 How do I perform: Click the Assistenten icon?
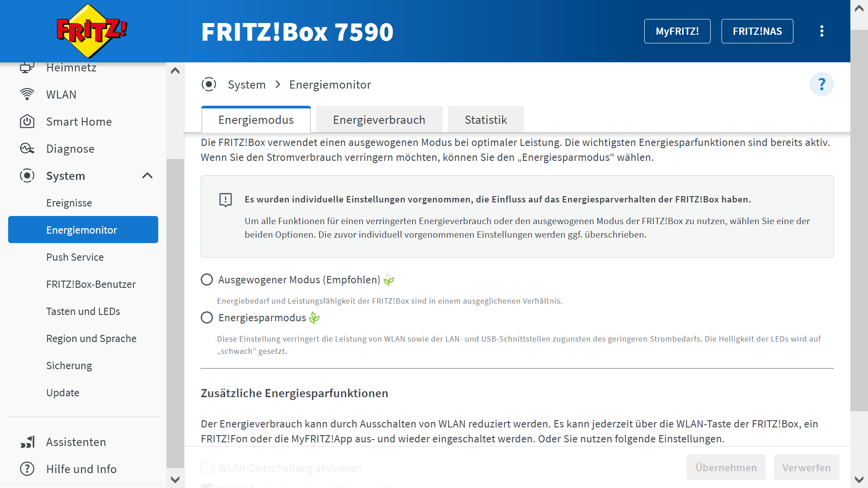pos(27,442)
